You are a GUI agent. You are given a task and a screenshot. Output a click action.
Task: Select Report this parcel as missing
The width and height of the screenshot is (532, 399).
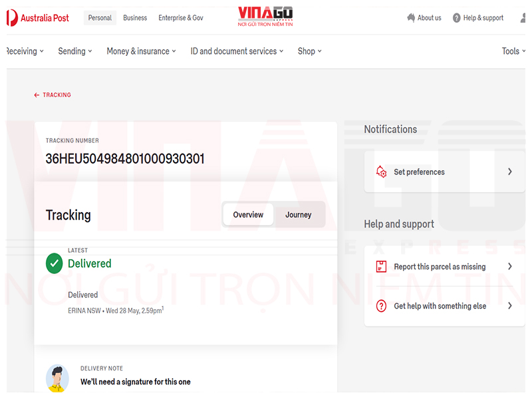[x=444, y=267]
